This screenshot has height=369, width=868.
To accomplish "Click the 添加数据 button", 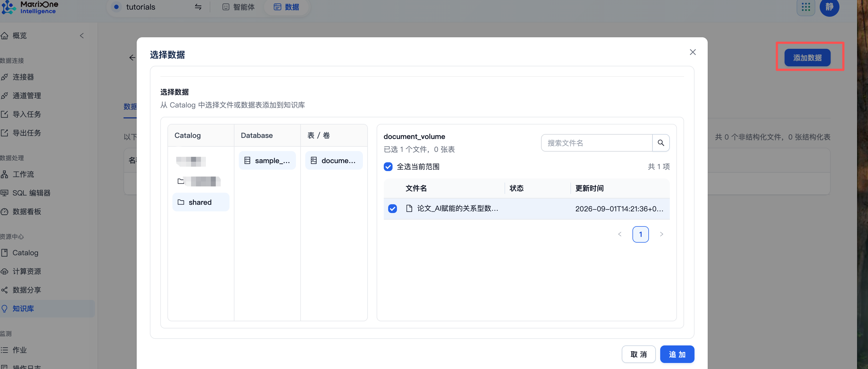I will [807, 58].
